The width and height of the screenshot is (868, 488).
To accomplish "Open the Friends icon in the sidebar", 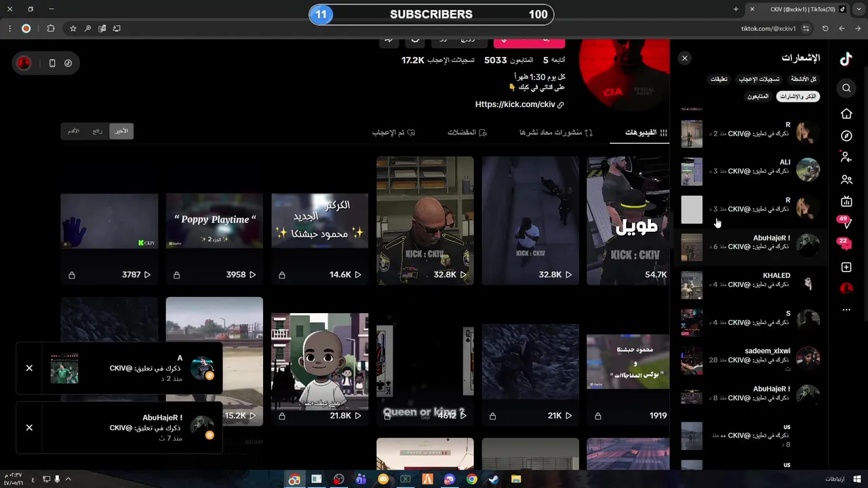I will (846, 180).
